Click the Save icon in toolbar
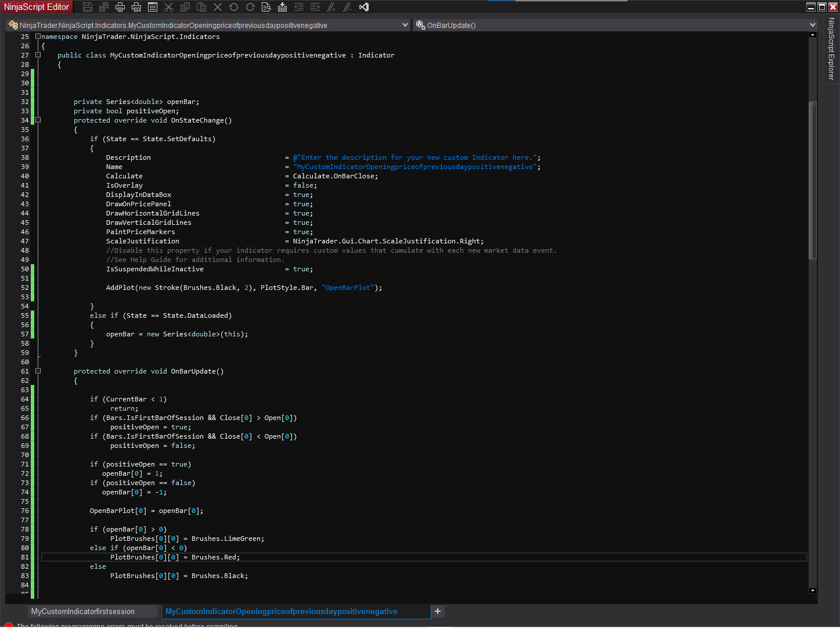840x628 pixels. coord(88,7)
